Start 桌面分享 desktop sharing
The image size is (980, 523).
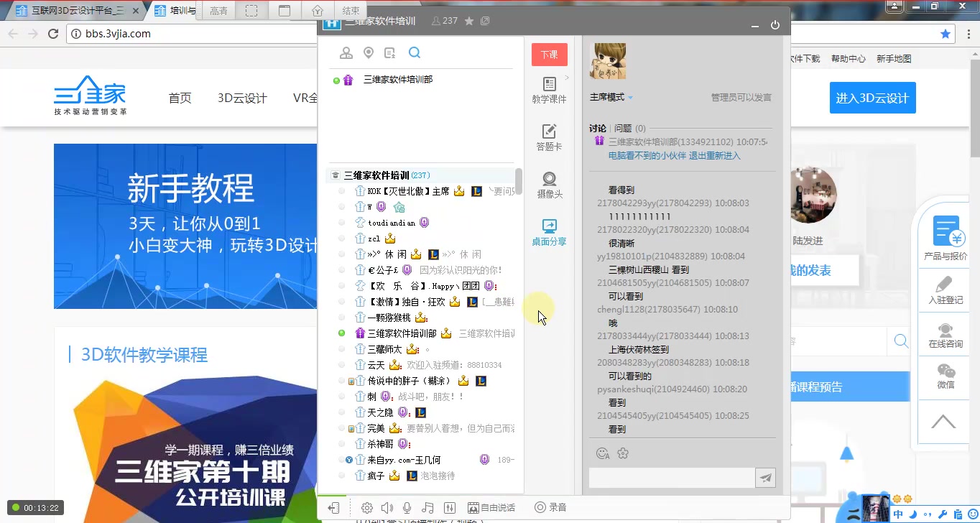pos(549,233)
